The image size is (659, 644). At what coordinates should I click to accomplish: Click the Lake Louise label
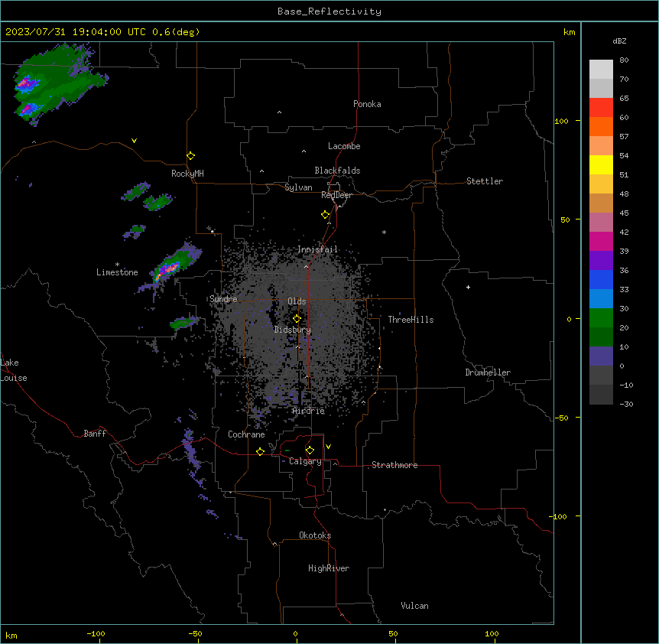tap(14, 370)
